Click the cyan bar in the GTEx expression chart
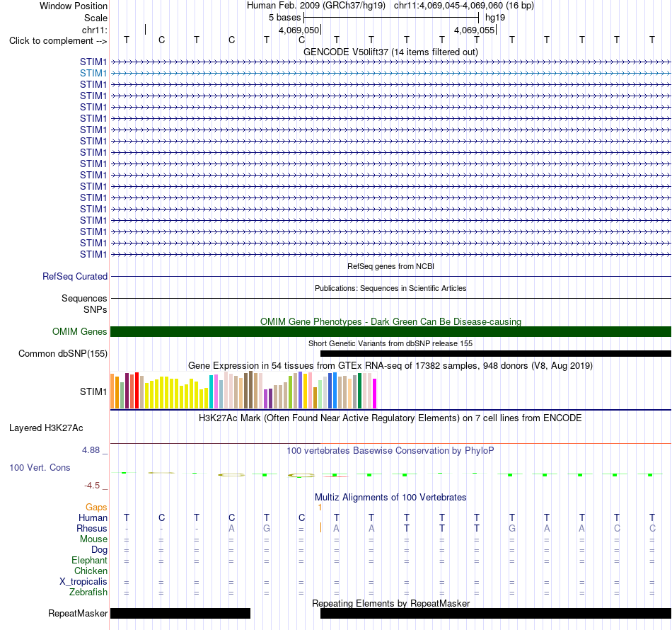The height and width of the screenshot is (630, 672). 212,391
